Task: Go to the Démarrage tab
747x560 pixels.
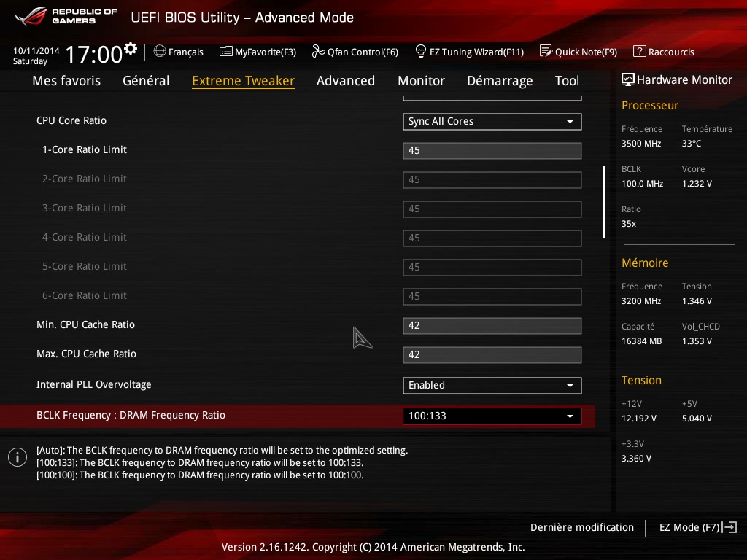Action: pyautogui.click(x=500, y=81)
